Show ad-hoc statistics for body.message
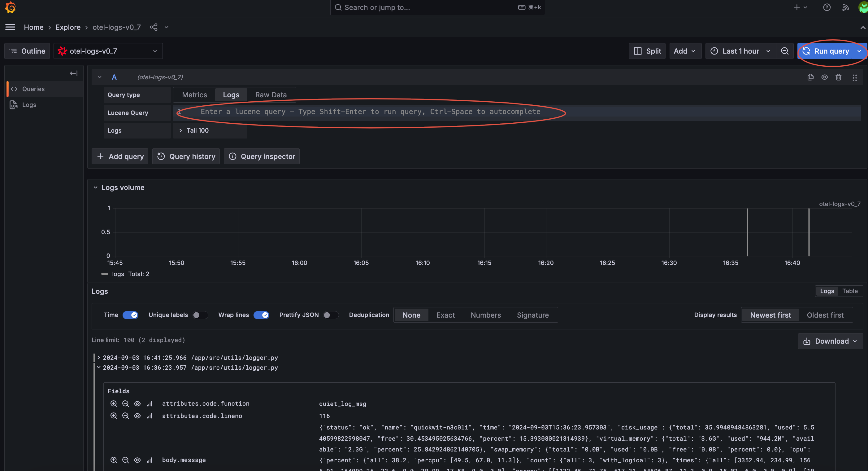Viewport: 868px width, 471px height. pyautogui.click(x=149, y=460)
